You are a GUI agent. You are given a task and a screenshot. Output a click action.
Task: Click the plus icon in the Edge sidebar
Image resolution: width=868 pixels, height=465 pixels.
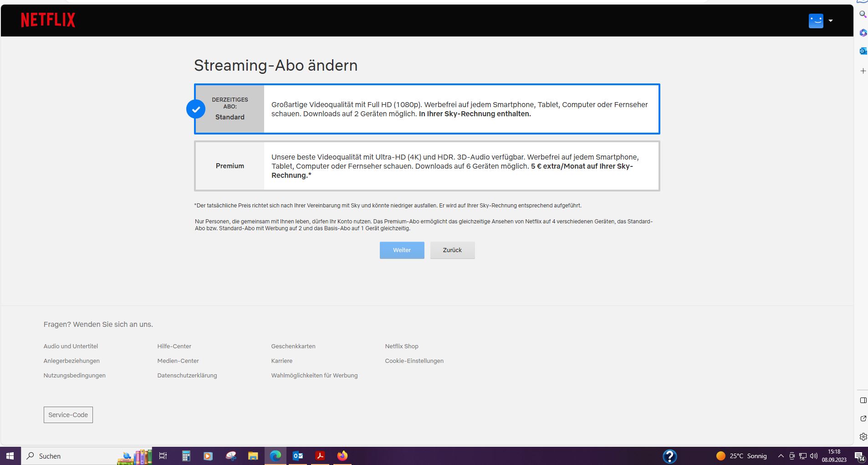click(x=863, y=71)
